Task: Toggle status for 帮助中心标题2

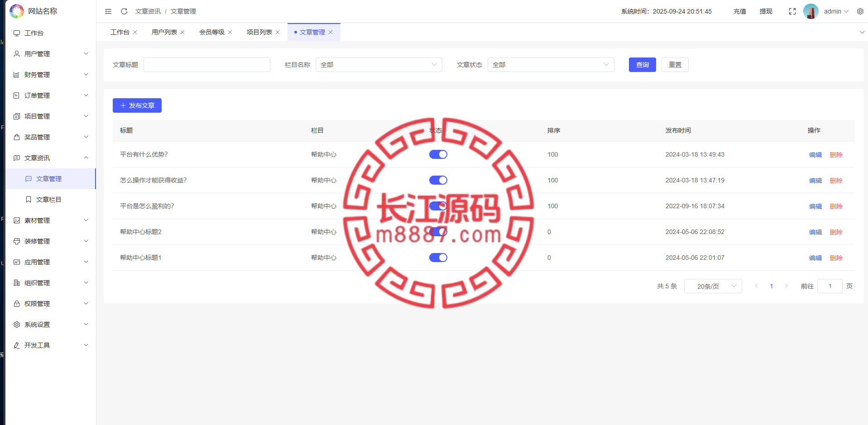Action: click(x=438, y=232)
